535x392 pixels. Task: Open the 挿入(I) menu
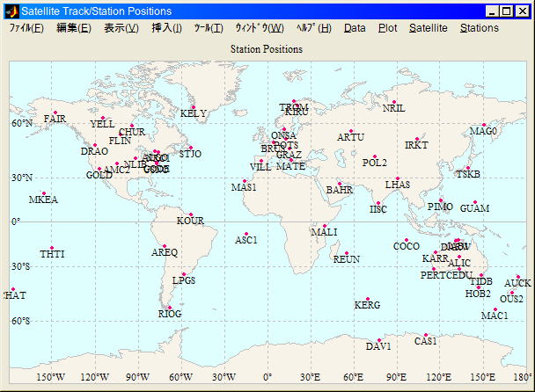click(x=166, y=28)
